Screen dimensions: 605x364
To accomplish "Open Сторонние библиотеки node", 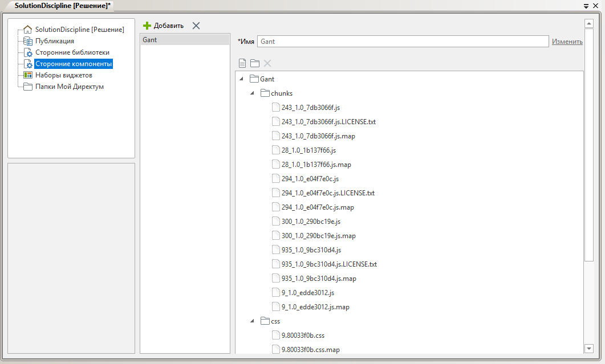I will tap(72, 52).
